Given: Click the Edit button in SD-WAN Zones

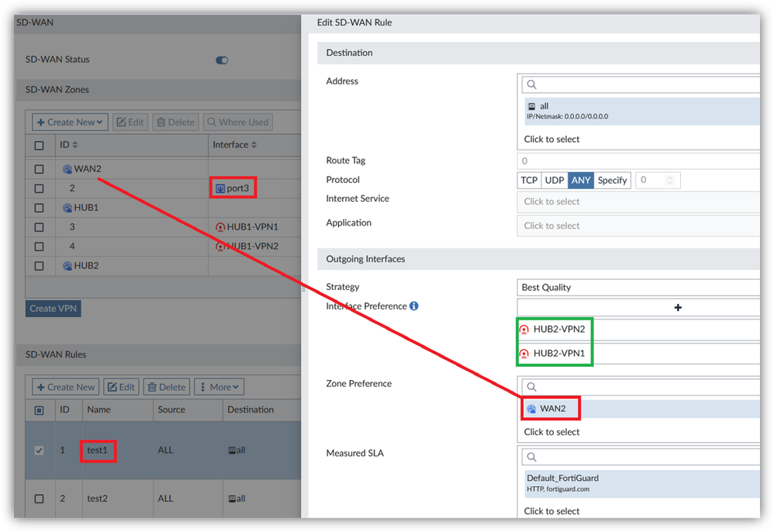Looking at the screenshot, I should click(x=130, y=122).
